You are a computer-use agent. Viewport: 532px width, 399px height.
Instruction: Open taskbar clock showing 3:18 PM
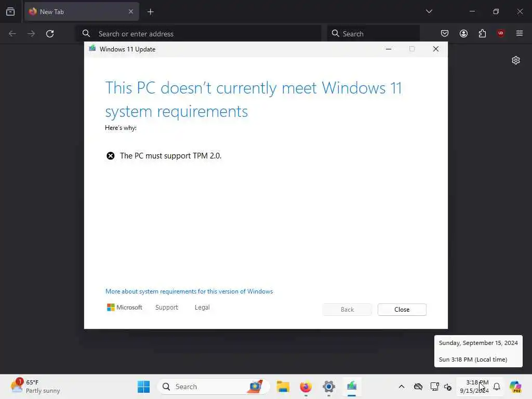tap(474, 387)
